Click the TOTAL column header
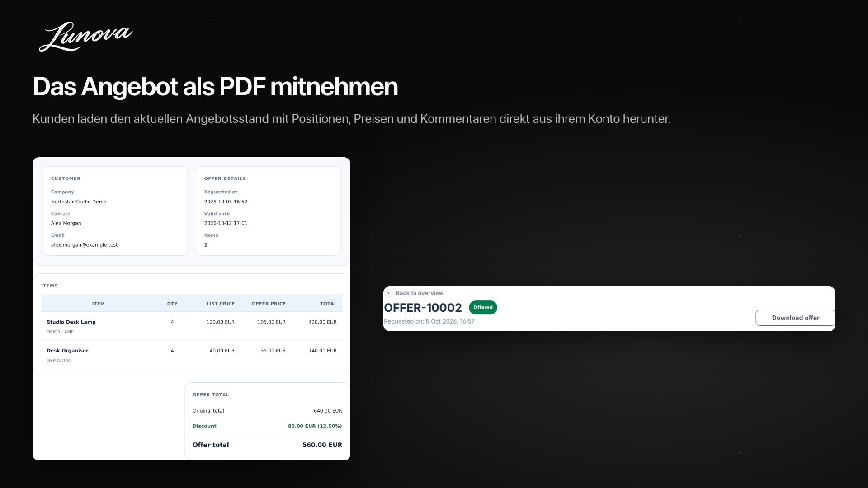868x488 pixels. (x=328, y=304)
